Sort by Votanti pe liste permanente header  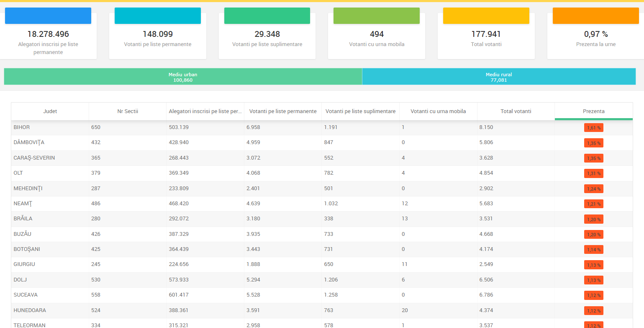(x=283, y=111)
